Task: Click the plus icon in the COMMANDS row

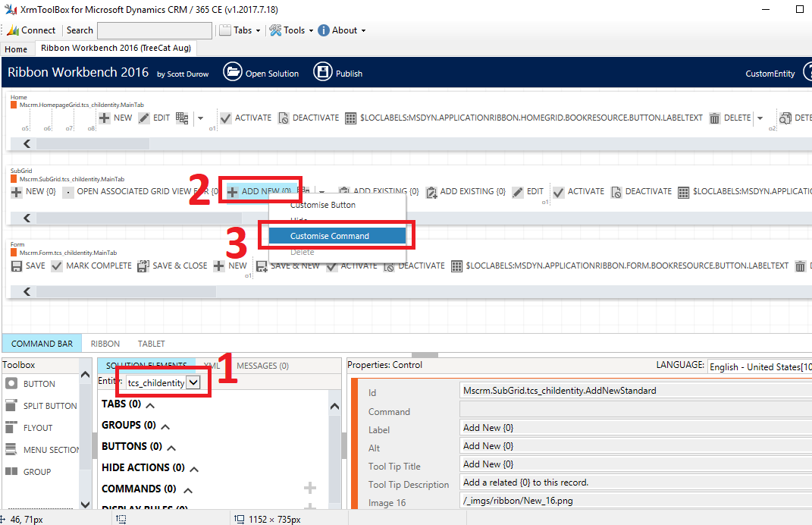Action: point(309,488)
